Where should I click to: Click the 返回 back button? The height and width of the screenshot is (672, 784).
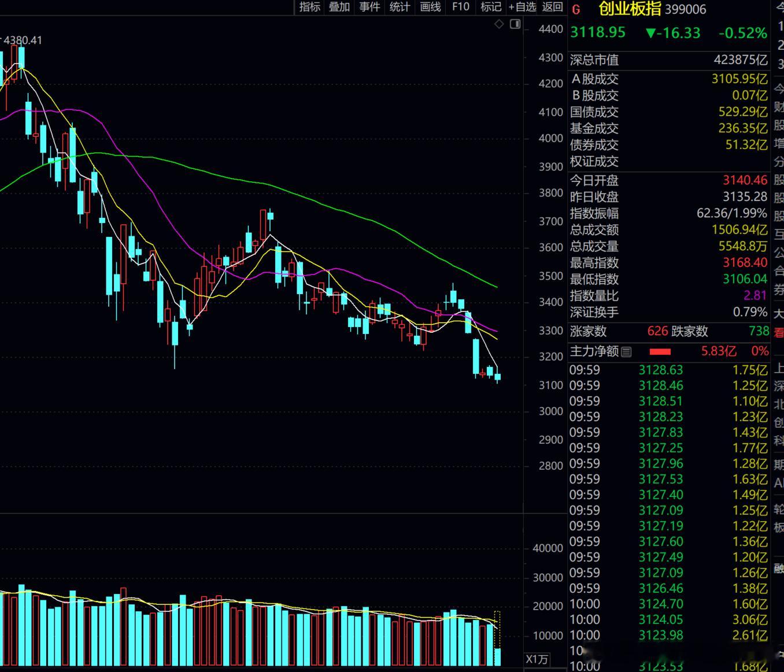[553, 7]
